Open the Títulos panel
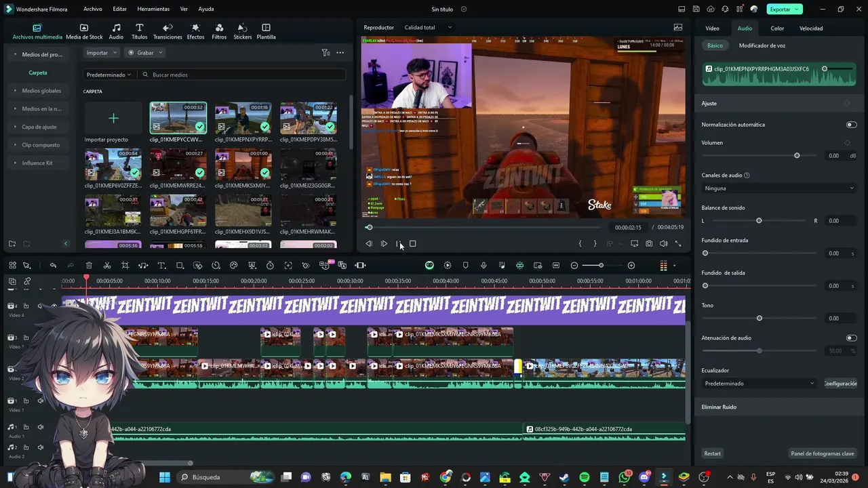The height and width of the screenshot is (488, 868). tap(139, 32)
